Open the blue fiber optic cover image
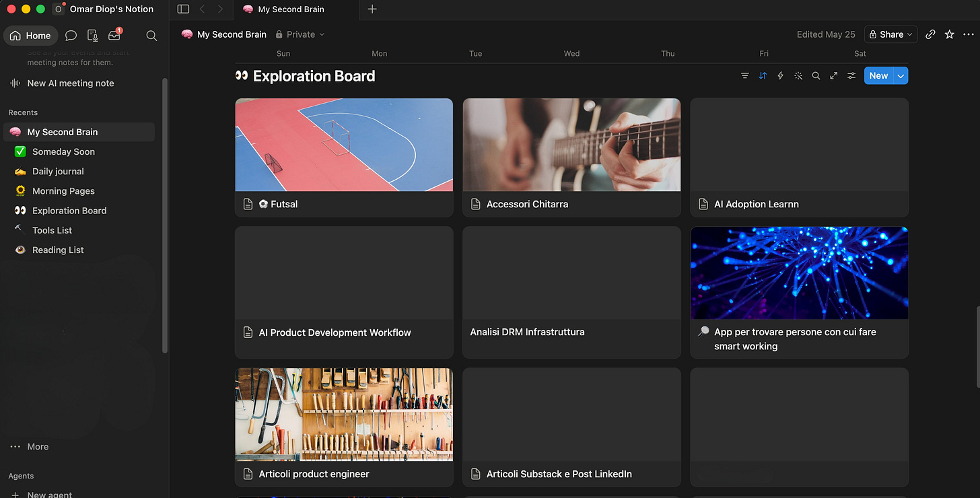 (799, 273)
